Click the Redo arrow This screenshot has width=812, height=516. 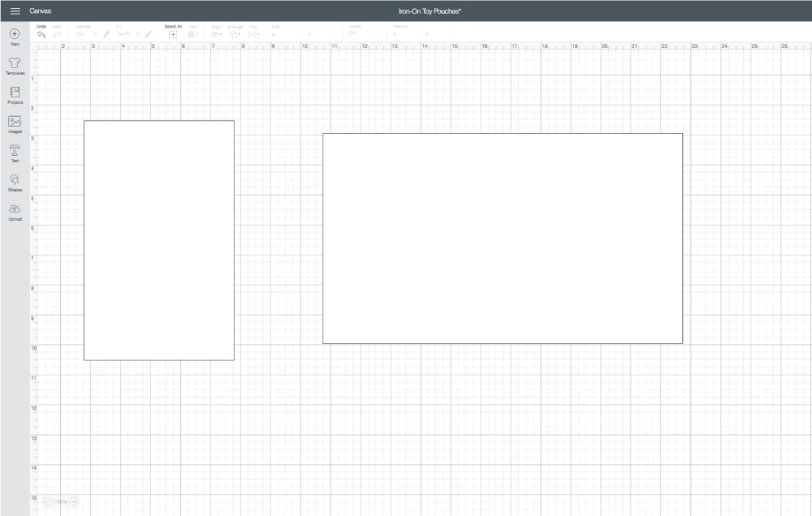(x=57, y=34)
